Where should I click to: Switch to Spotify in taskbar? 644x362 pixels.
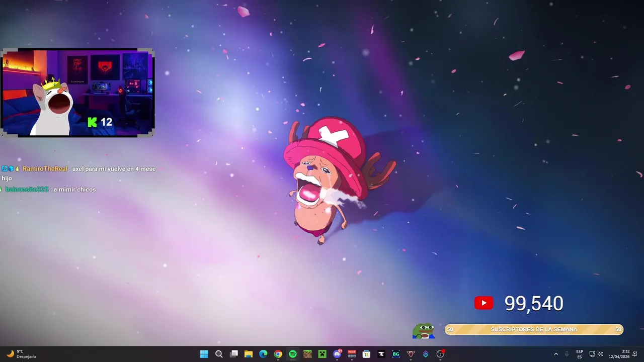click(x=293, y=354)
